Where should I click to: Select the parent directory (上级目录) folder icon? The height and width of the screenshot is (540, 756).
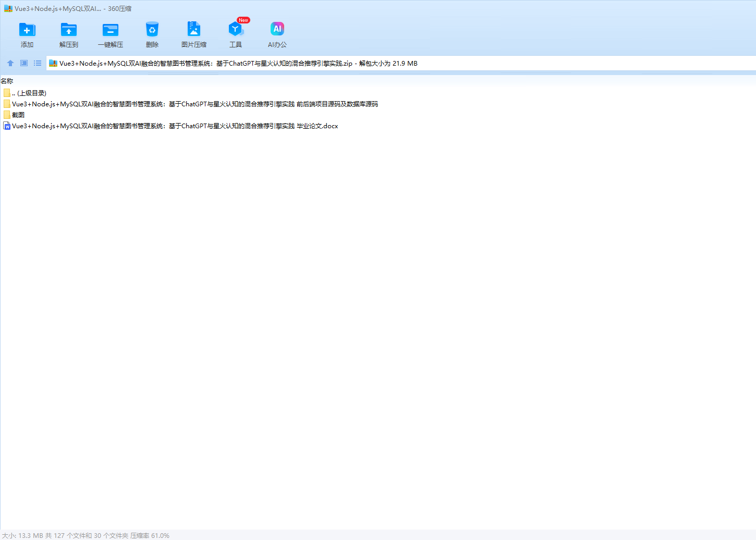[7, 93]
